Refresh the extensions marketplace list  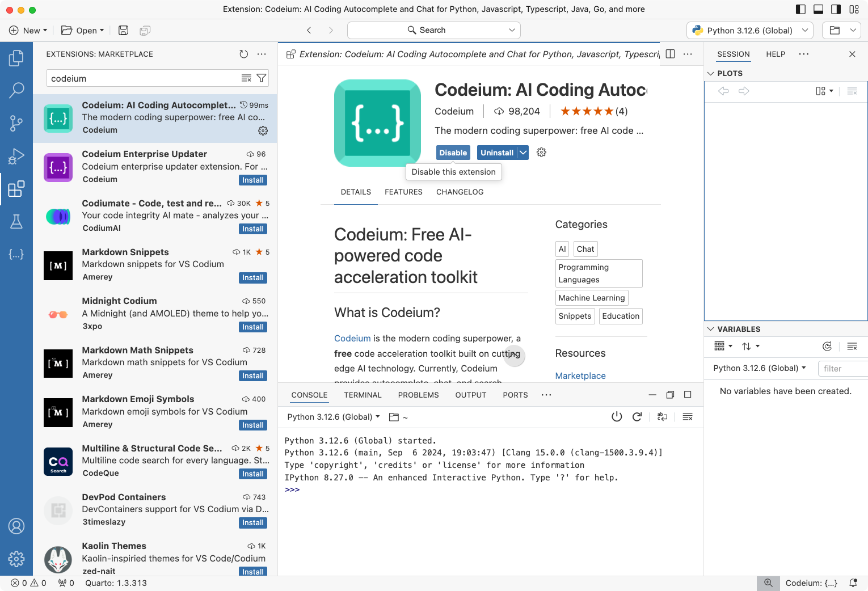click(243, 54)
